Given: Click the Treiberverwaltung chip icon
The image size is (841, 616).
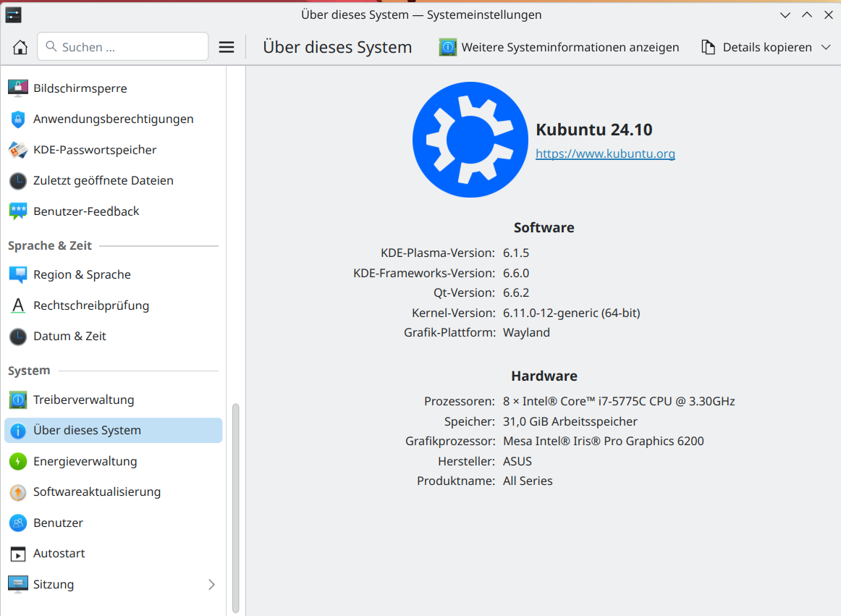Looking at the screenshot, I should click(x=17, y=400).
